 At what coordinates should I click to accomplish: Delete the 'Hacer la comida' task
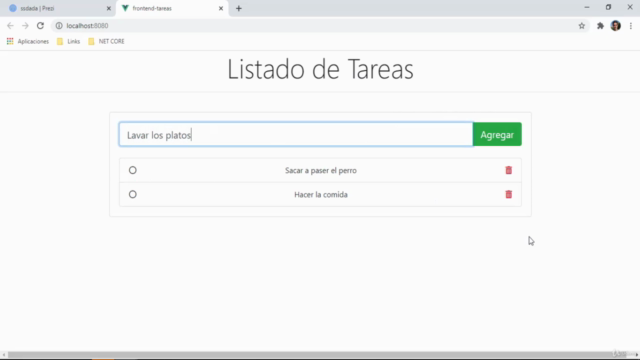click(x=508, y=194)
